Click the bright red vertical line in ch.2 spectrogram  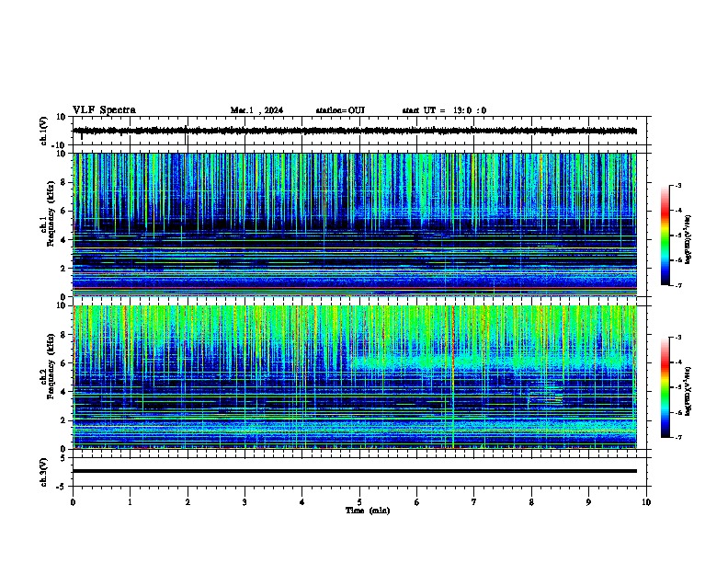[452, 376]
